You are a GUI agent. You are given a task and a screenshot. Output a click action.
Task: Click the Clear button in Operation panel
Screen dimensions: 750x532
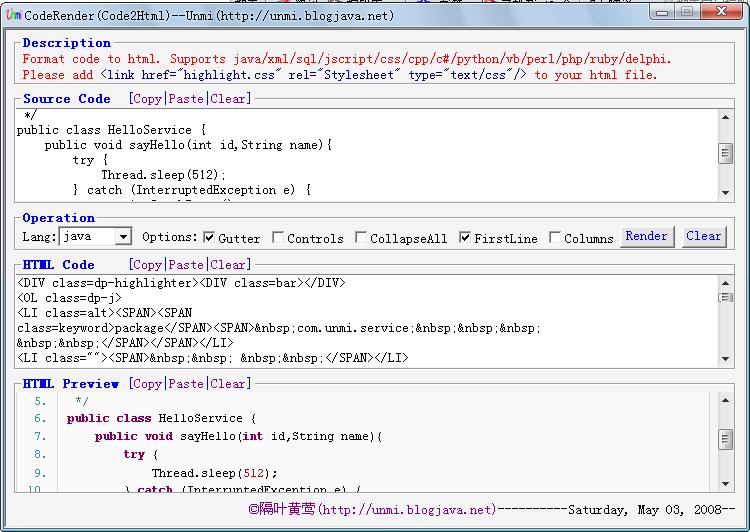coord(703,236)
